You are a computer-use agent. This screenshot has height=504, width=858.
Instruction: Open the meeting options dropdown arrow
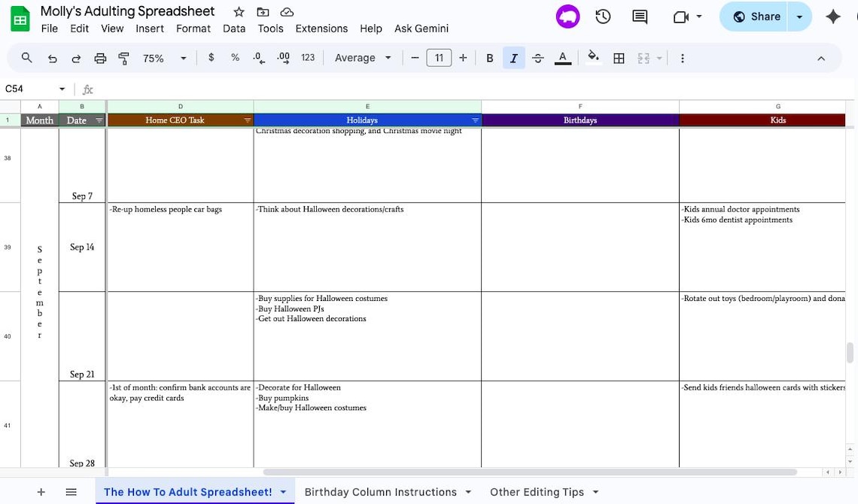point(699,17)
